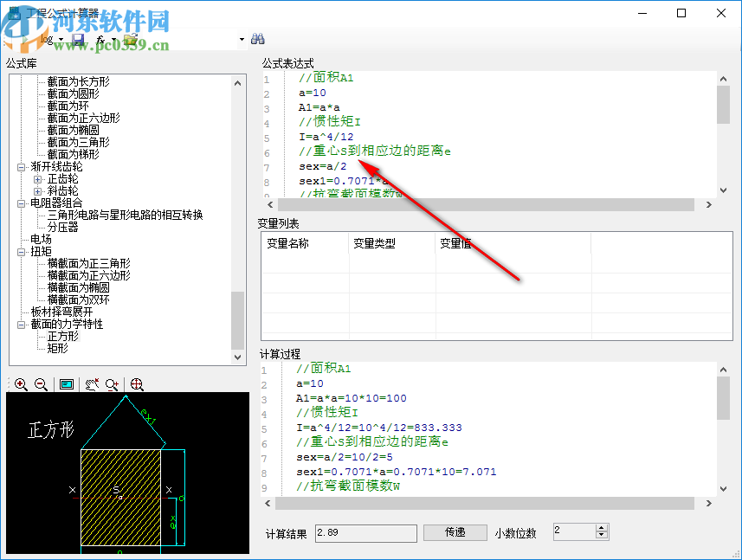The height and width of the screenshot is (560, 742).
Task: Click the binoculars search icon
Action: 258,39
